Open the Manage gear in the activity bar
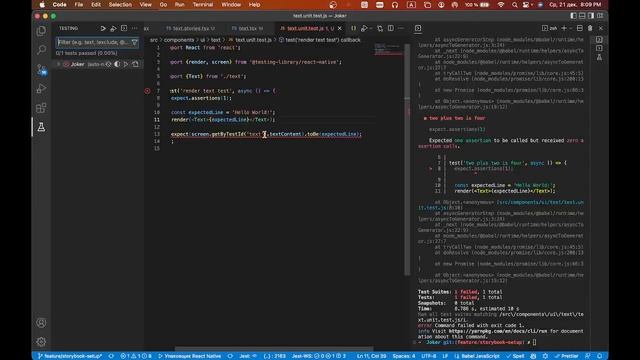640x360 pixels. coord(41,342)
